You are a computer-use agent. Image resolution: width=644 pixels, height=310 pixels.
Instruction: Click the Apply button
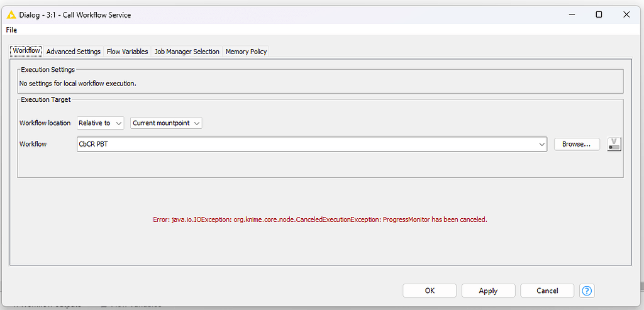[x=488, y=291]
